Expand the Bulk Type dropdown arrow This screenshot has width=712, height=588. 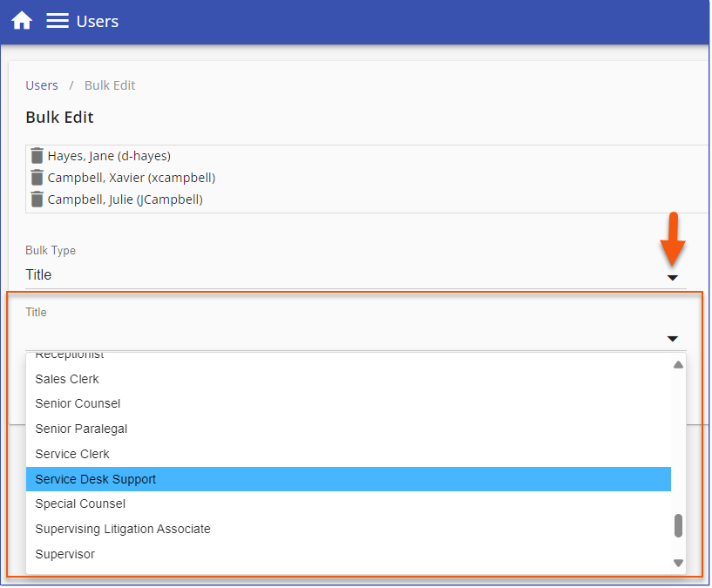[672, 277]
